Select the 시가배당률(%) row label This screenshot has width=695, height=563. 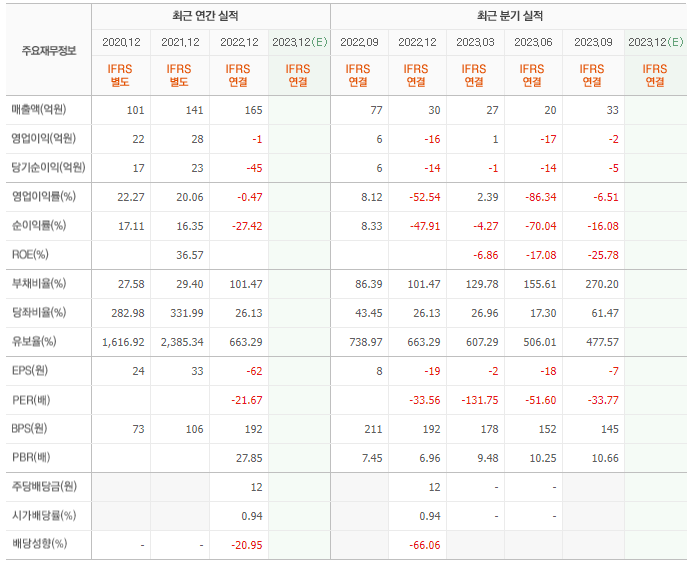44,515
